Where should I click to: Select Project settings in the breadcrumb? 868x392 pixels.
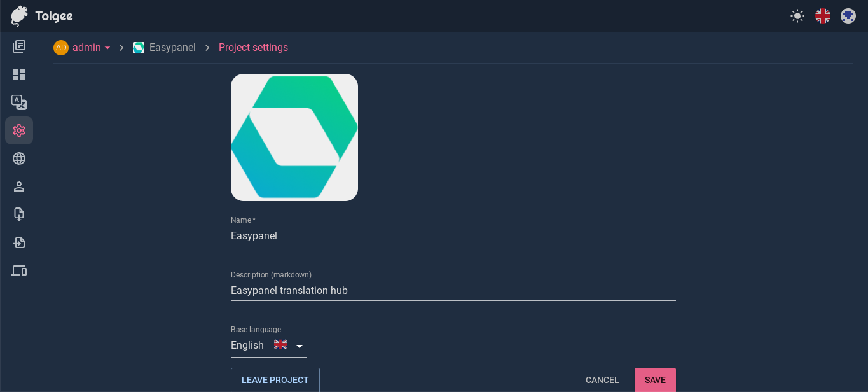point(253,47)
